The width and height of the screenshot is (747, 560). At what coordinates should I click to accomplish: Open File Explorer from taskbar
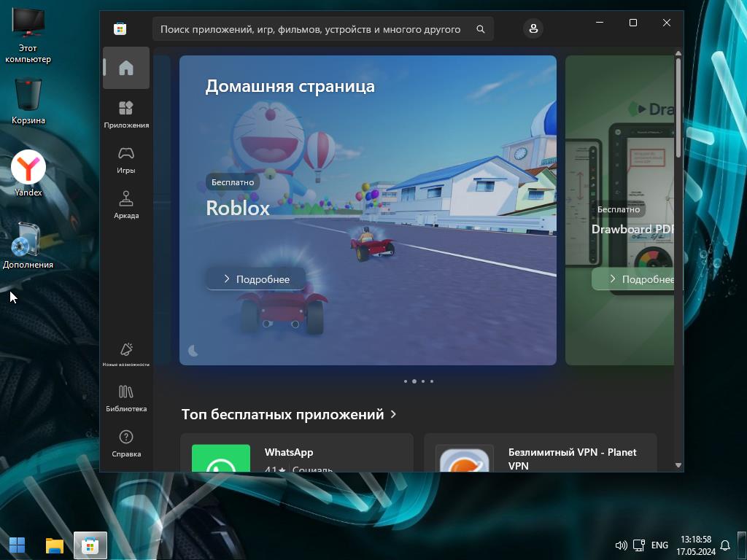coord(54,545)
